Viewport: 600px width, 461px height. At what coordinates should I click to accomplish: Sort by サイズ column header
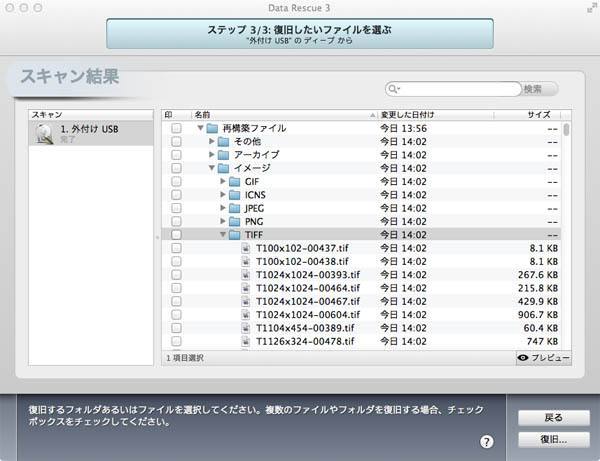pos(538,115)
